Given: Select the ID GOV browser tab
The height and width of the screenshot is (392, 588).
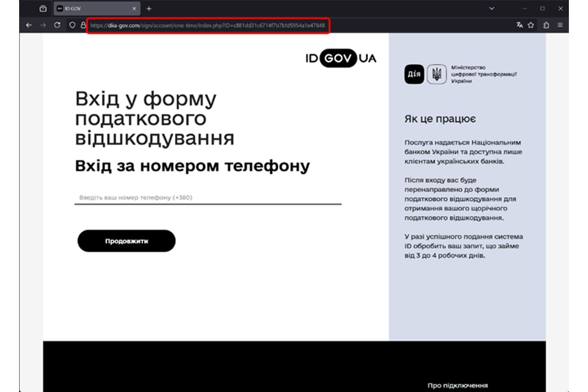Looking at the screenshot, I should 88,8.
